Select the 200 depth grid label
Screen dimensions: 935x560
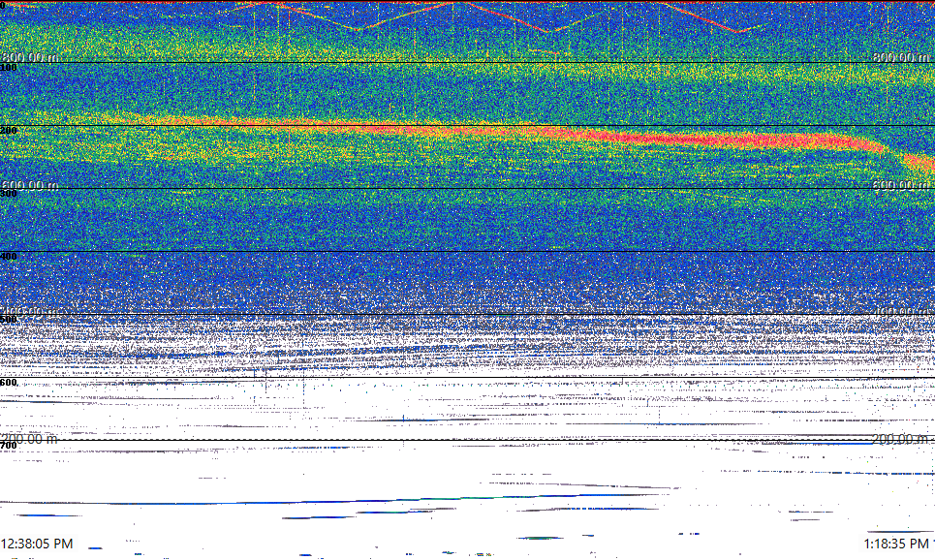[9, 131]
